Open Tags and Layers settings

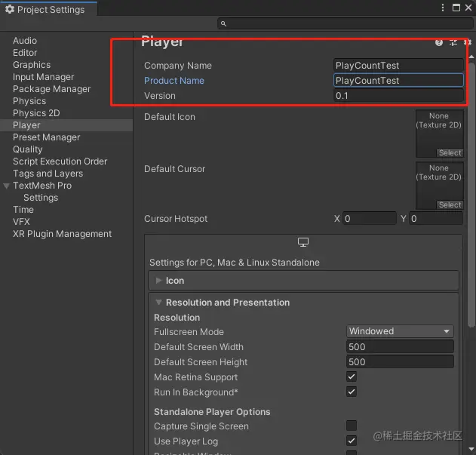coord(48,174)
